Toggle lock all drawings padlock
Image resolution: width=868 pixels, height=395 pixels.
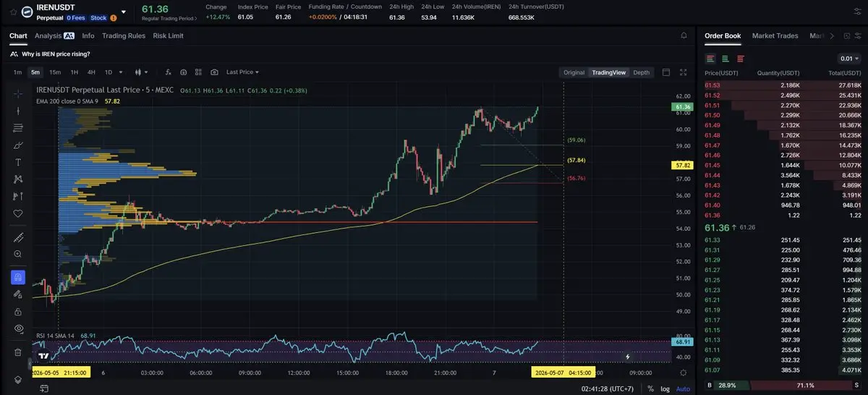(18, 311)
